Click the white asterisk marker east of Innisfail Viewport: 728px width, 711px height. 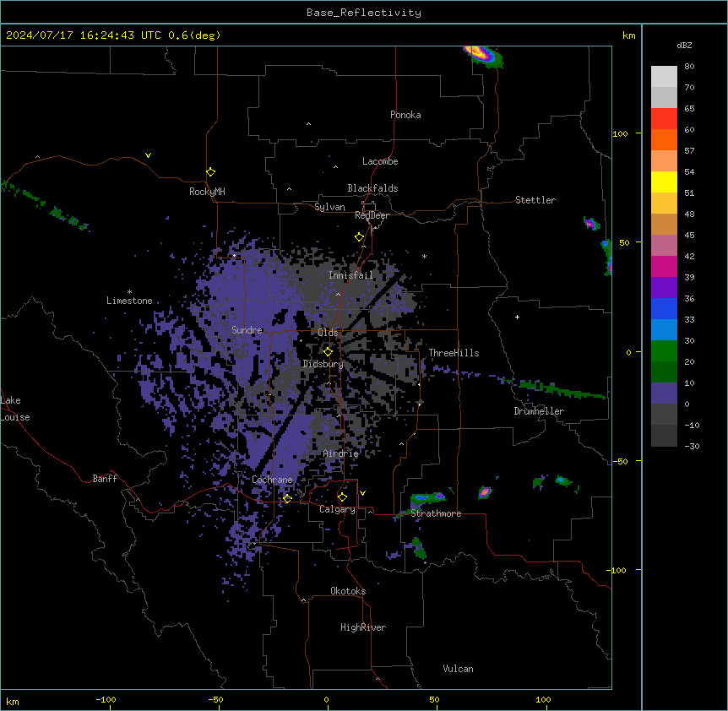(x=424, y=256)
